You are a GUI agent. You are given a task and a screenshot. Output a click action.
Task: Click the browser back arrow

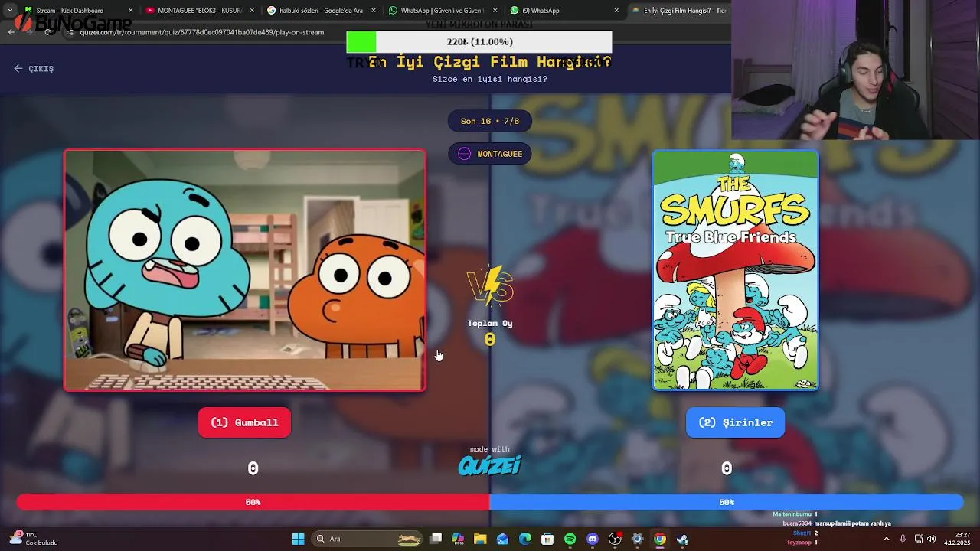click(x=11, y=32)
